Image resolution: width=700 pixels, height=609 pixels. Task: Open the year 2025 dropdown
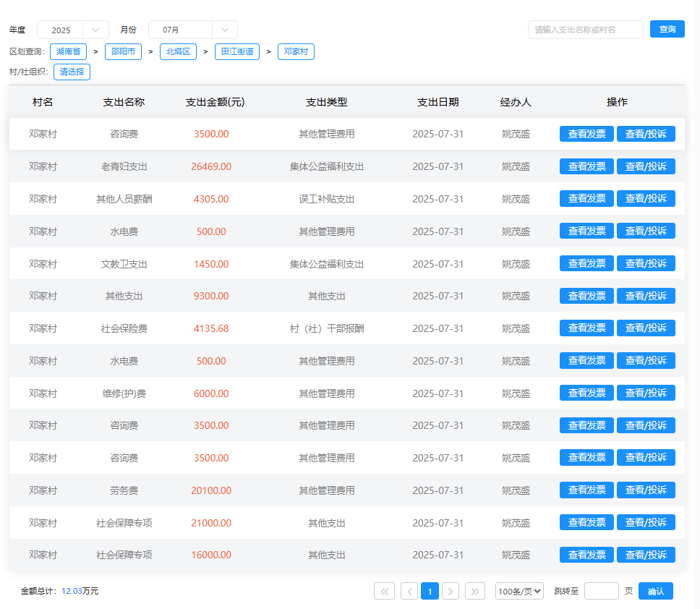click(72, 30)
